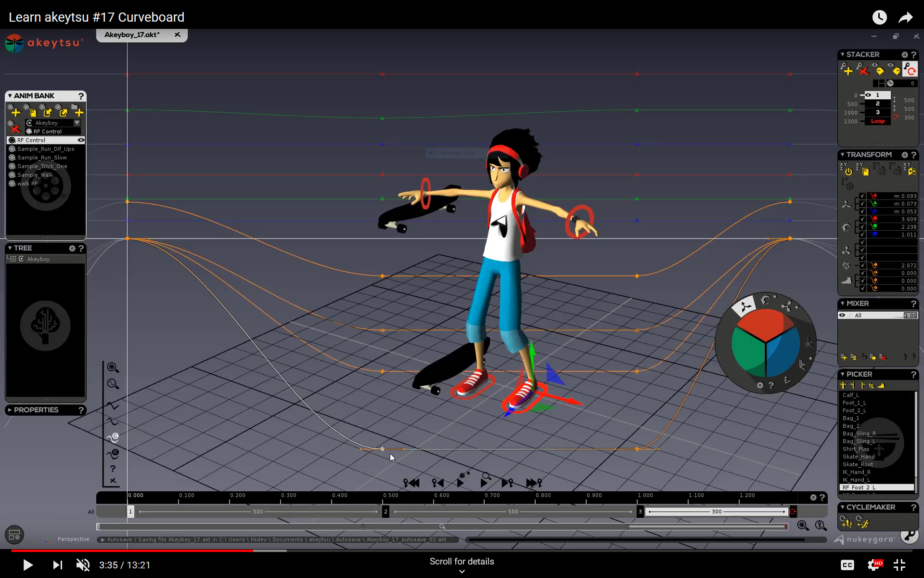Toggle visibility of RF Control animation
The height and width of the screenshot is (578, 924).
click(81, 140)
